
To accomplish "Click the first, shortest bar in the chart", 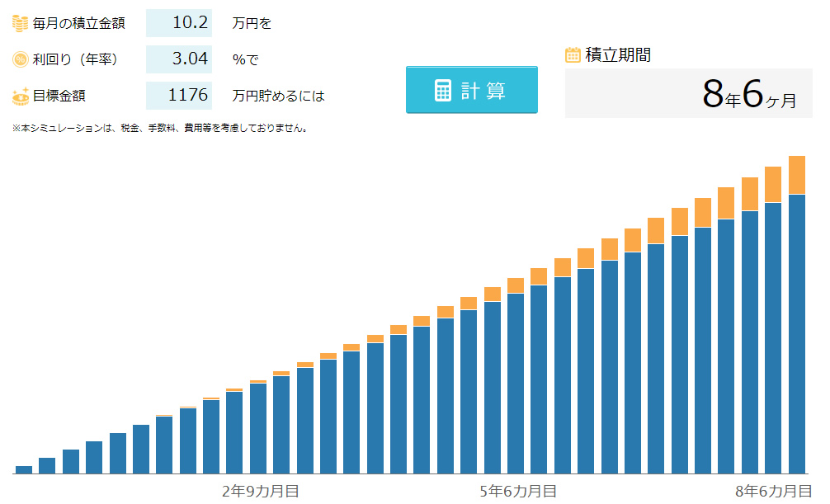I will pos(24,469).
